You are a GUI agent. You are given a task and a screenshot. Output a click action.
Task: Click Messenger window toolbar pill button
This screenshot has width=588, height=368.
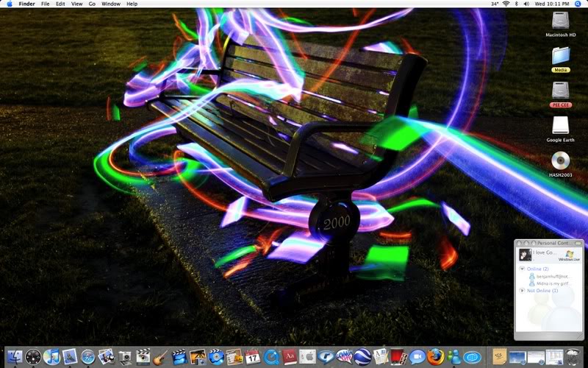(x=578, y=244)
